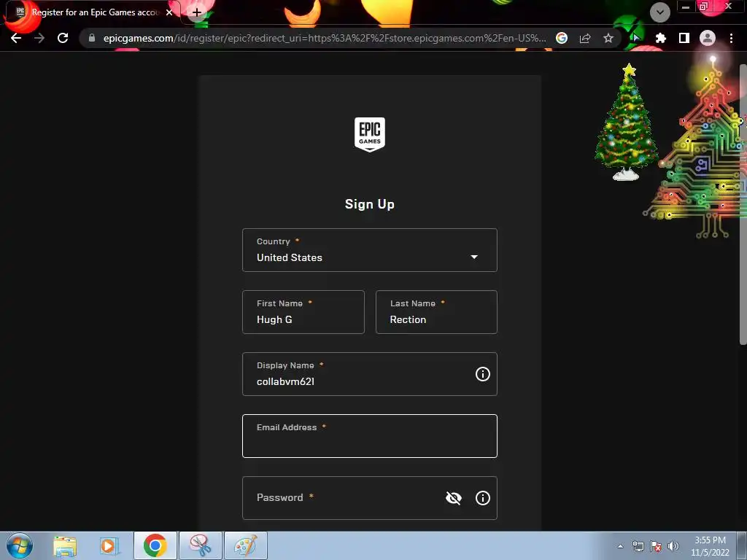Show hidden tray icons arrow

tap(620, 546)
